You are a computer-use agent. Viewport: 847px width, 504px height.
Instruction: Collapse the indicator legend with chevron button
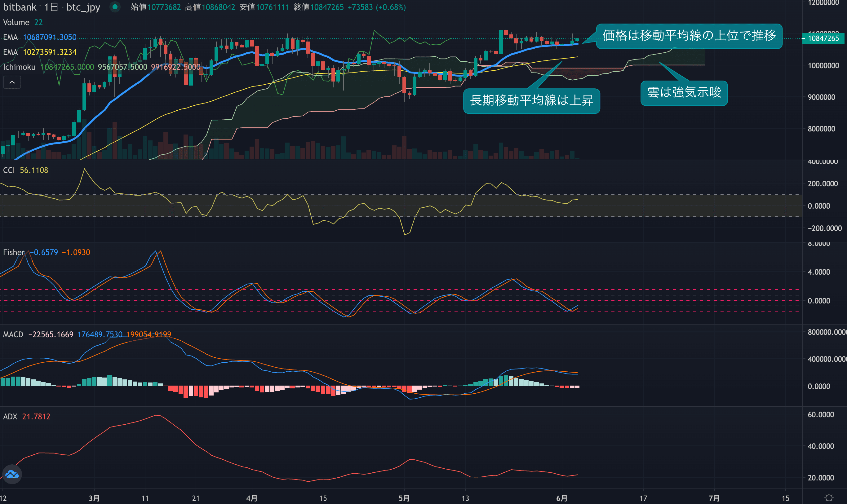click(12, 82)
